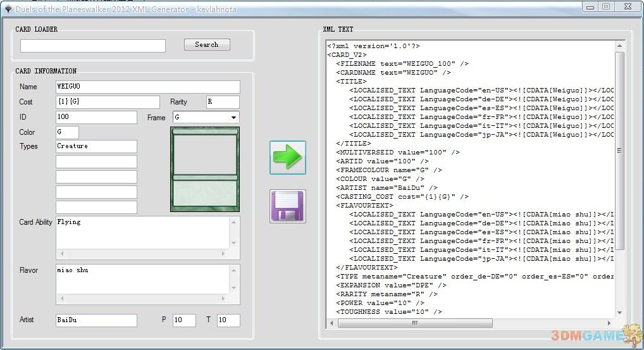Click the MULTIVERSEID value="100" line

click(x=398, y=153)
